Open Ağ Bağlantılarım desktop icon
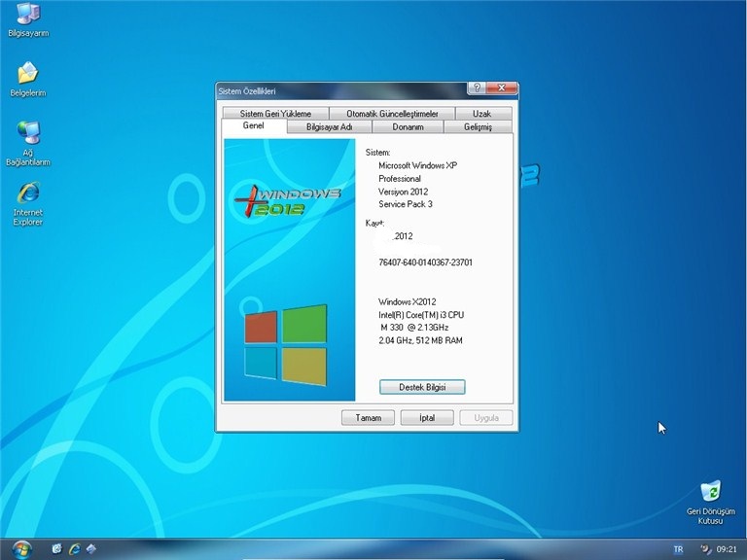 28,143
